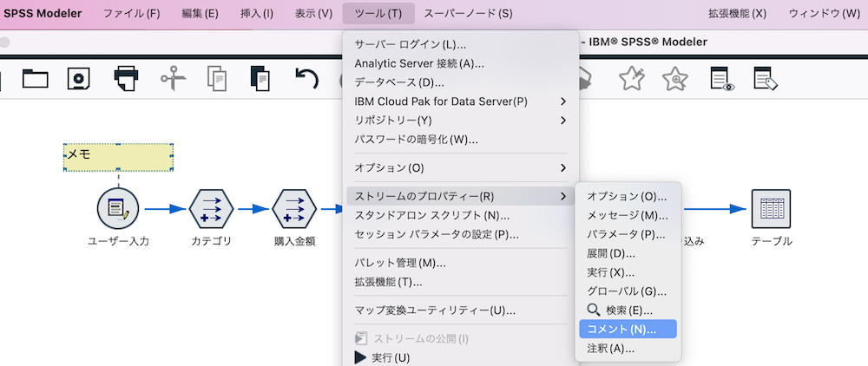
Task: Select パラメータ (P)... in the submenu
Action: point(628,234)
